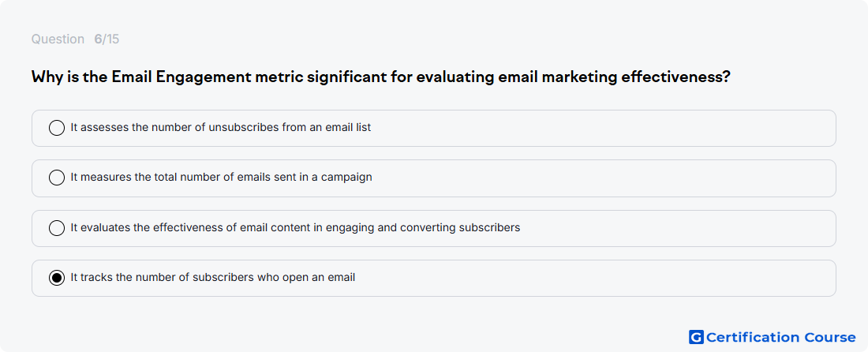Click the 'Question' label above the heading
This screenshot has height=352, width=868.
click(58, 39)
